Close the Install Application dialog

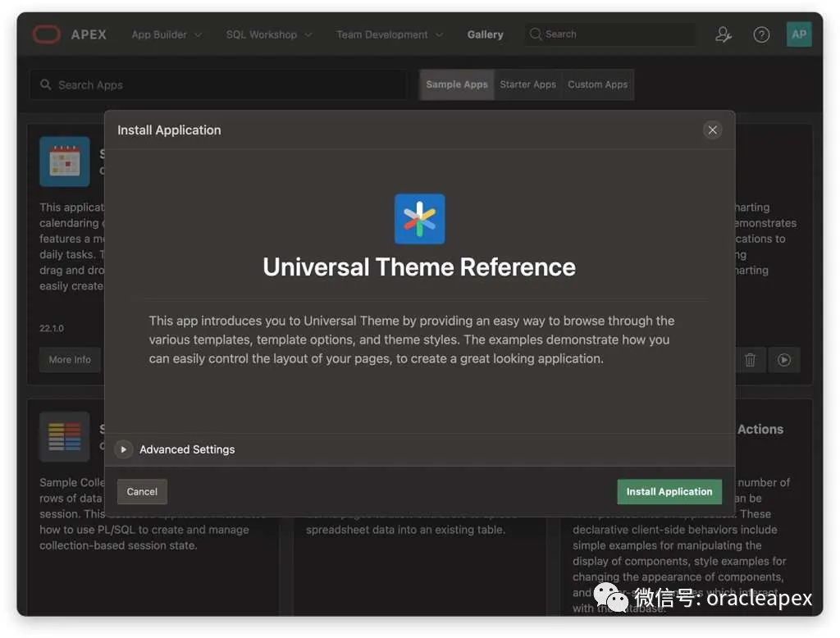click(x=713, y=130)
